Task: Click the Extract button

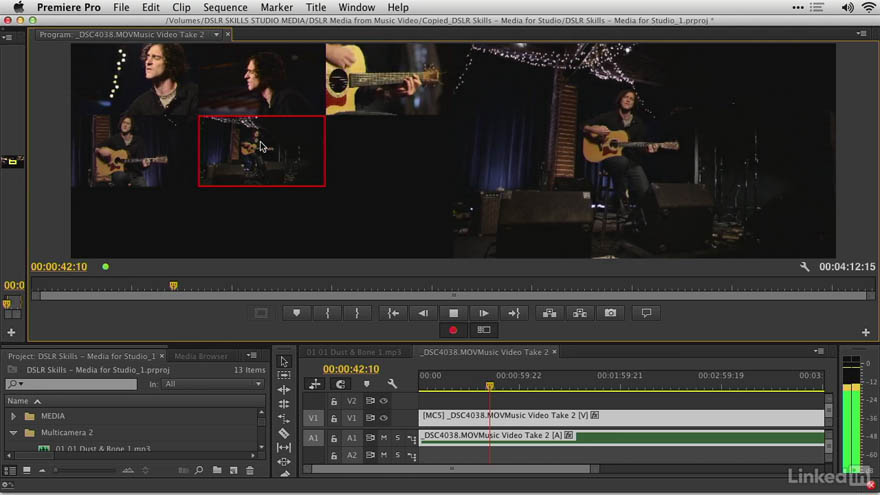Action: point(580,313)
